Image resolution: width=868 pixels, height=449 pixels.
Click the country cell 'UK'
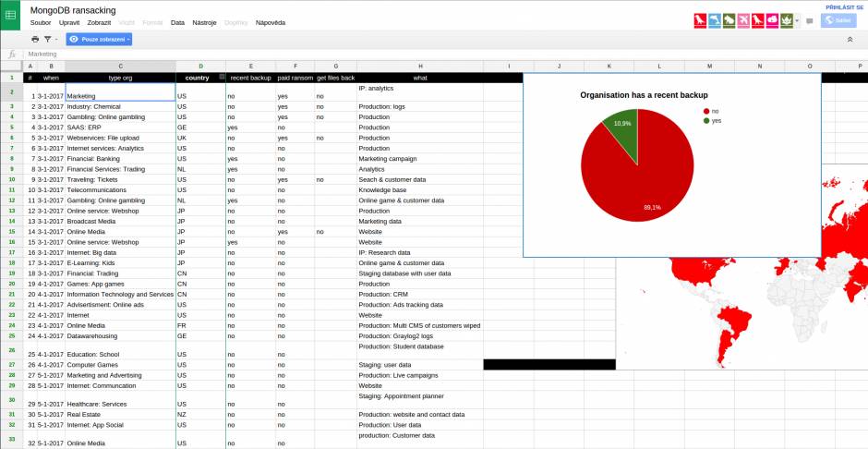(x=201, y=138)
